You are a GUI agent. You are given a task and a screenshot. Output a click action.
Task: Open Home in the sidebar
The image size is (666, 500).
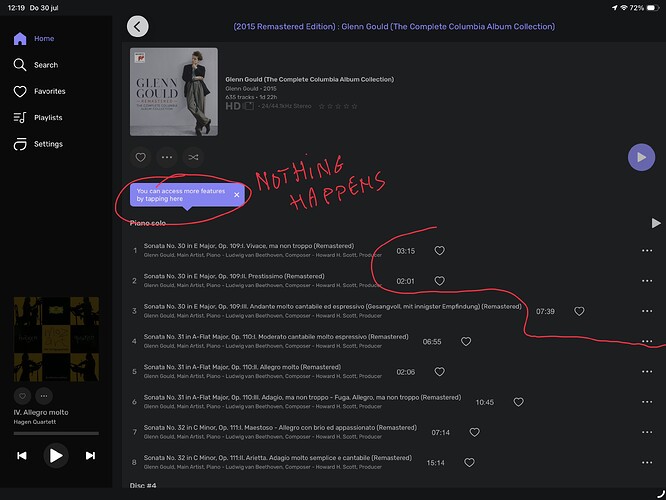[34, 39]
